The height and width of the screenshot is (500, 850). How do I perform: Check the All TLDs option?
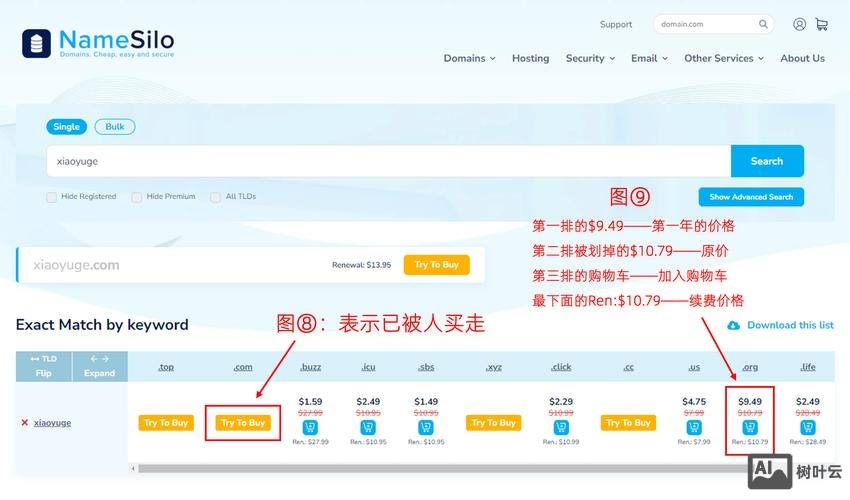(215, 197)
